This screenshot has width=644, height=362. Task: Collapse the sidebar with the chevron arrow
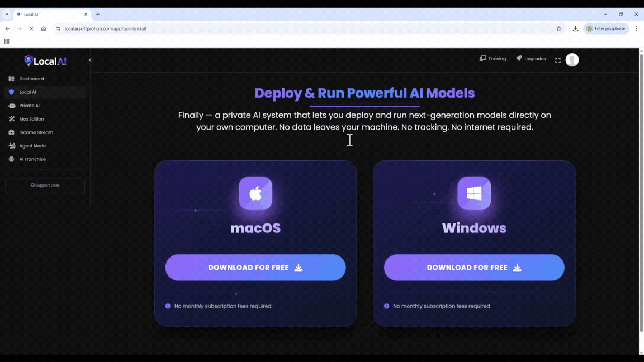click(x=89, y=60)
